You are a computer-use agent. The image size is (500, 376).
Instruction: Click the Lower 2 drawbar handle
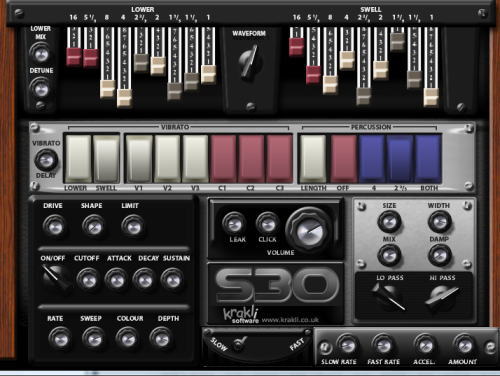(158, 66)
